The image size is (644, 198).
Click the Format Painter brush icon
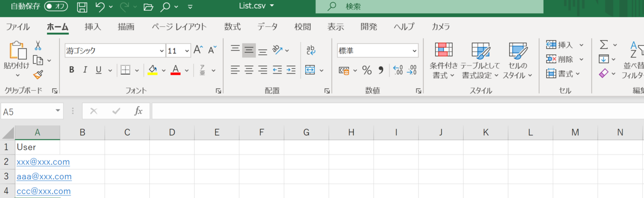[38, 75]
